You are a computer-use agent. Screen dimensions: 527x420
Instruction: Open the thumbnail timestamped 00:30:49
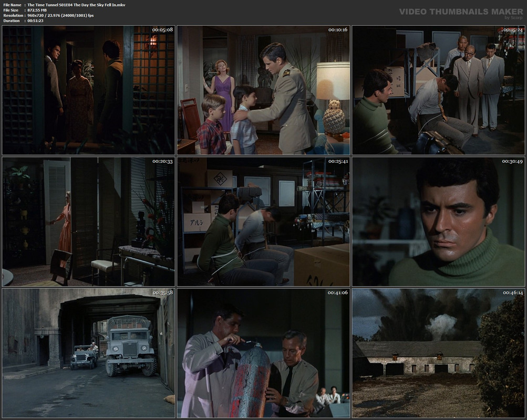[438, 222]
